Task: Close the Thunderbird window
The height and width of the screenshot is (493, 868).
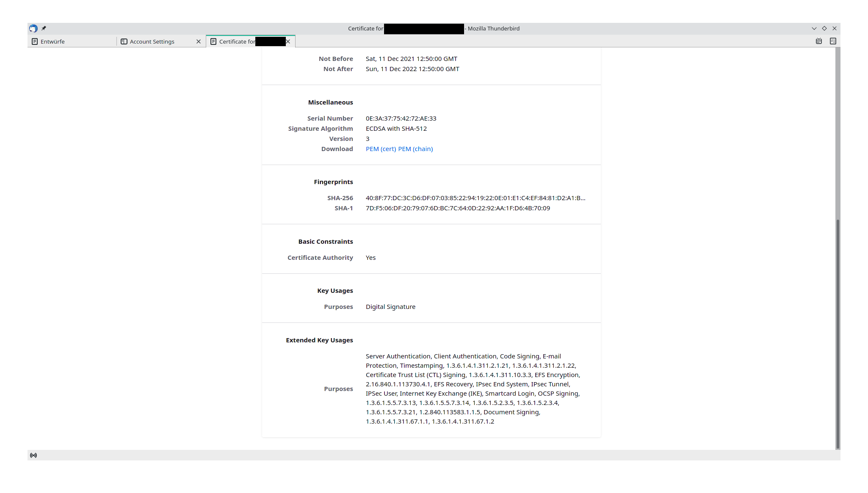Action: pyautogui.click(x=835, y=28)
